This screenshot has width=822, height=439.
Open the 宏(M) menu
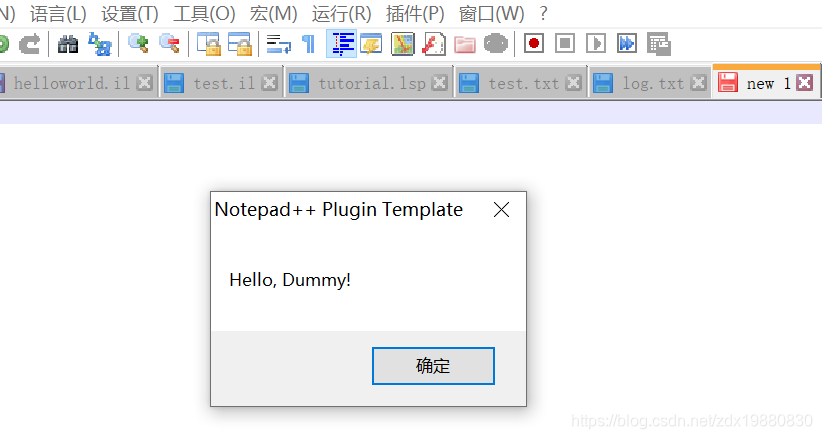click(274, 14)
